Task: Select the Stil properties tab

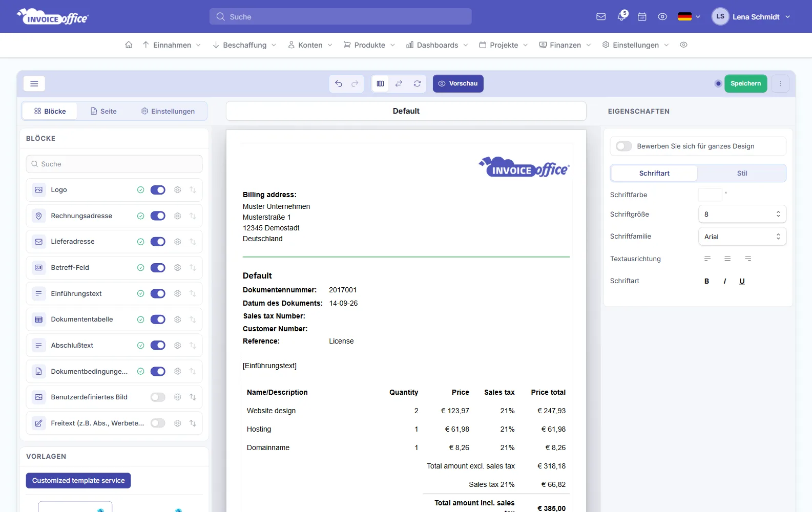Action: pos(742,174)
